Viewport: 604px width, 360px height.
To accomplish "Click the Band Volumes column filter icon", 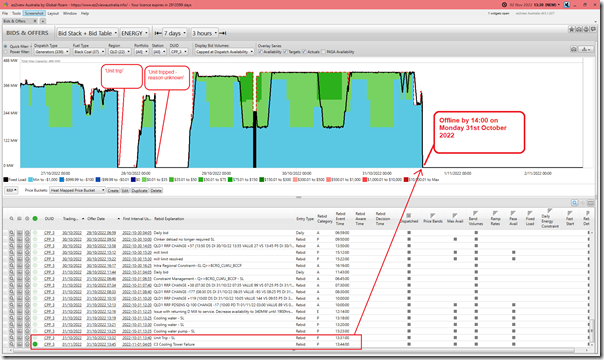I will [x=475, y=213].
